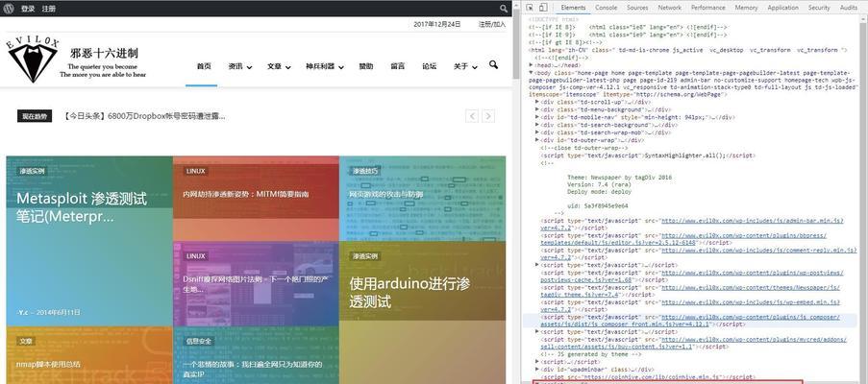Viewport: 868px width, 384px height.
Task: Click the EVILOX tuxedo site logo
Action: click(33, 60)
